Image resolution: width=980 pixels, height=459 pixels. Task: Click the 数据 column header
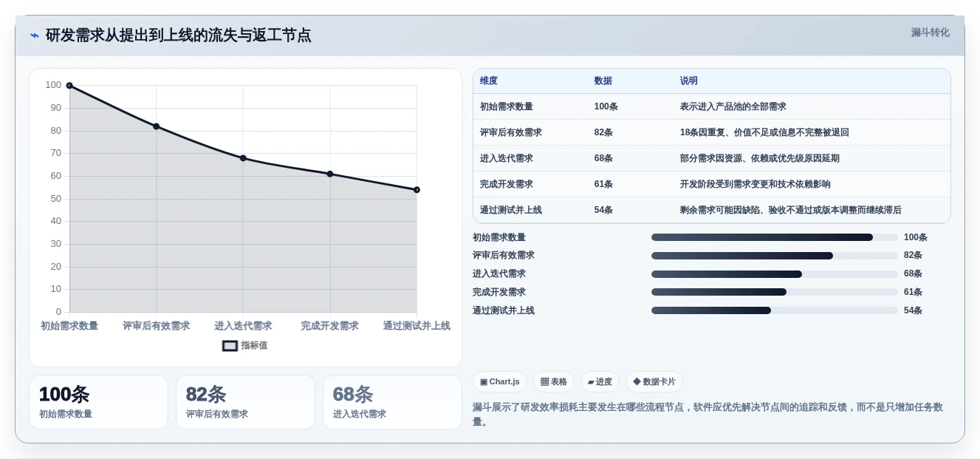(x=603, y=81)
